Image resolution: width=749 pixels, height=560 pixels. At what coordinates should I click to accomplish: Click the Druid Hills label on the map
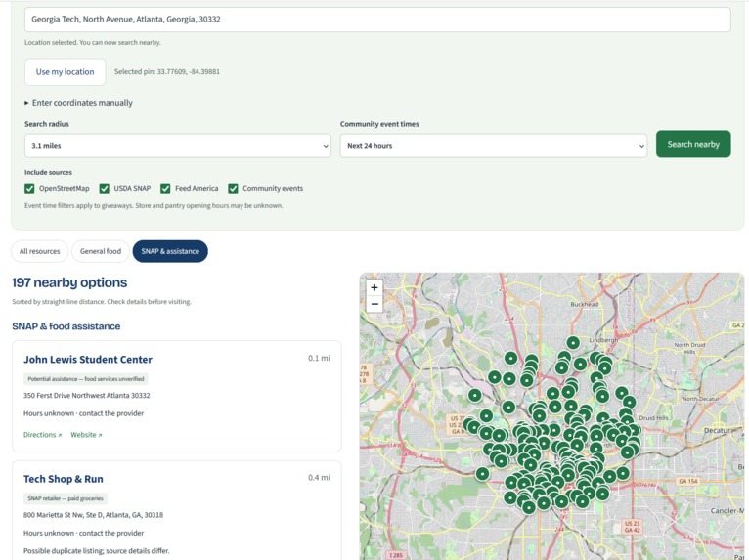653,417
